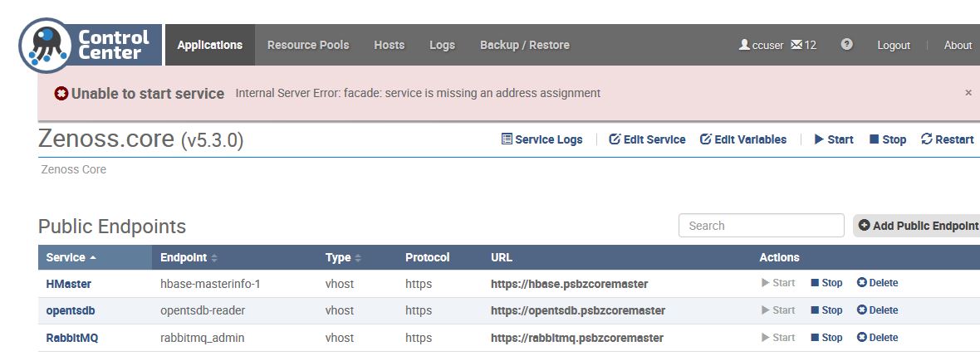Open the help question mark icon
This screenshot has height=356, width=980.
[846, 45]
